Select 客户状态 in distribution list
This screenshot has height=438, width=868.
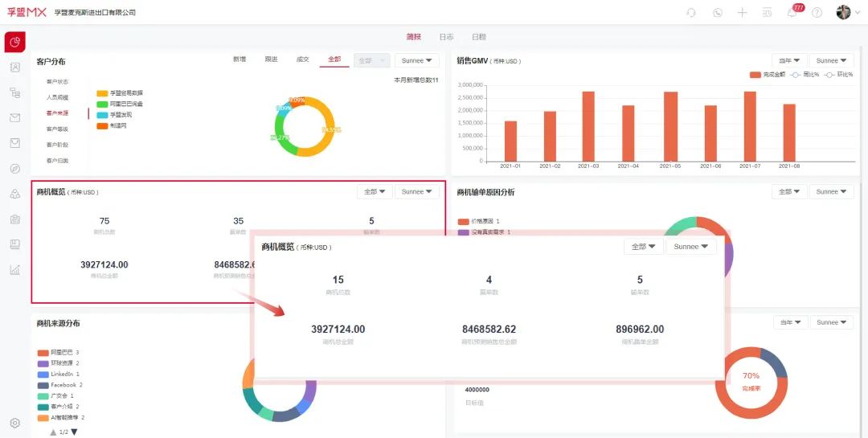pos(58,82)
